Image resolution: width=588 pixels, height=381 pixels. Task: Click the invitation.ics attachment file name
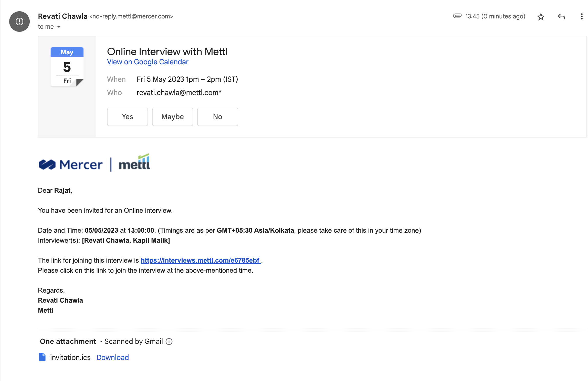pos(70,357)
